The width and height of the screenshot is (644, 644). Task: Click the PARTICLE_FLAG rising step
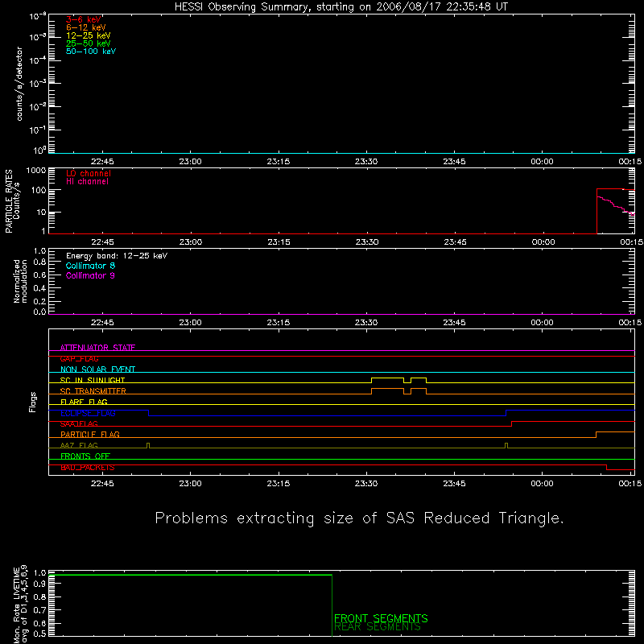pyautogui.click(x=596, y=435)
